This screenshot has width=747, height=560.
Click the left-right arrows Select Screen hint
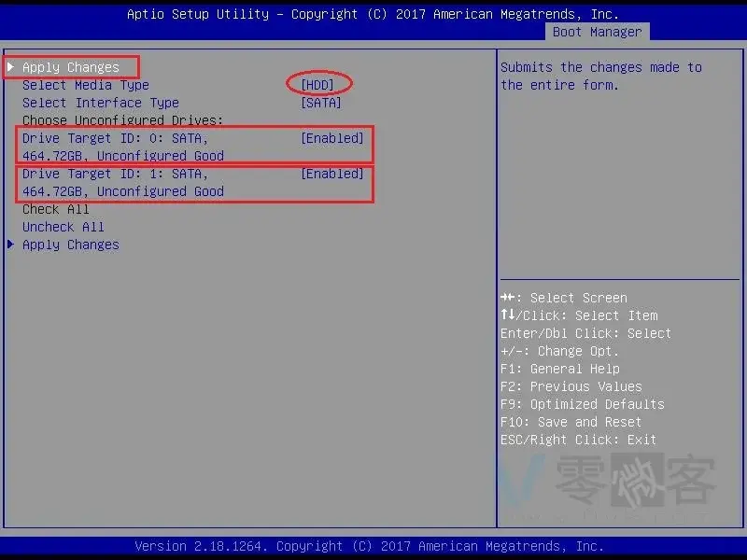tap(507, 298)
